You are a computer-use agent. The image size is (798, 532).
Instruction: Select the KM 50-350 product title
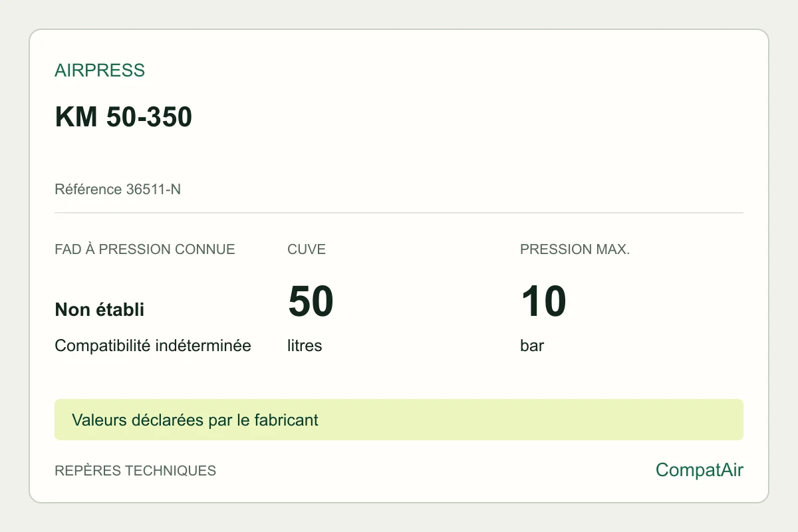tap(124, 117)
